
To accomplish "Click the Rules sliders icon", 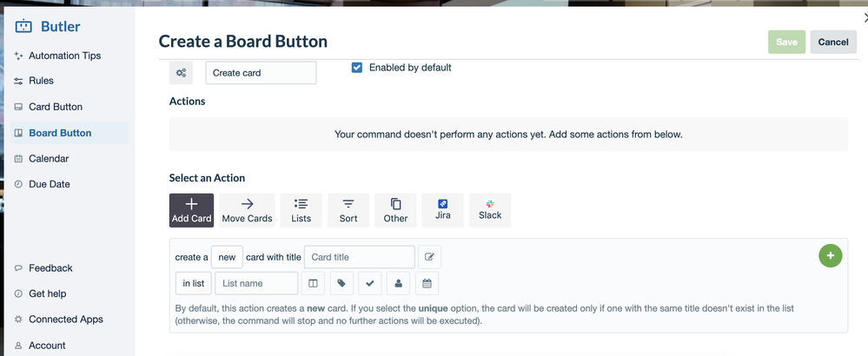I will 18,82.
